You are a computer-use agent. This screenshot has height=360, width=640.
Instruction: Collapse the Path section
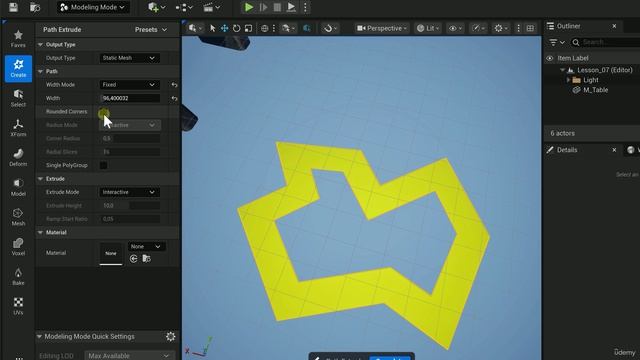click(40, 71)
